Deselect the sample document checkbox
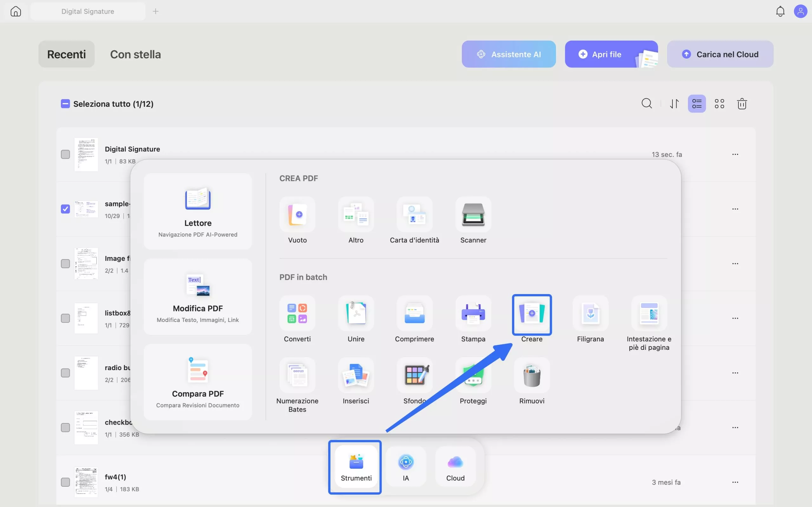812x507 pixels. (x=65, y=209)
